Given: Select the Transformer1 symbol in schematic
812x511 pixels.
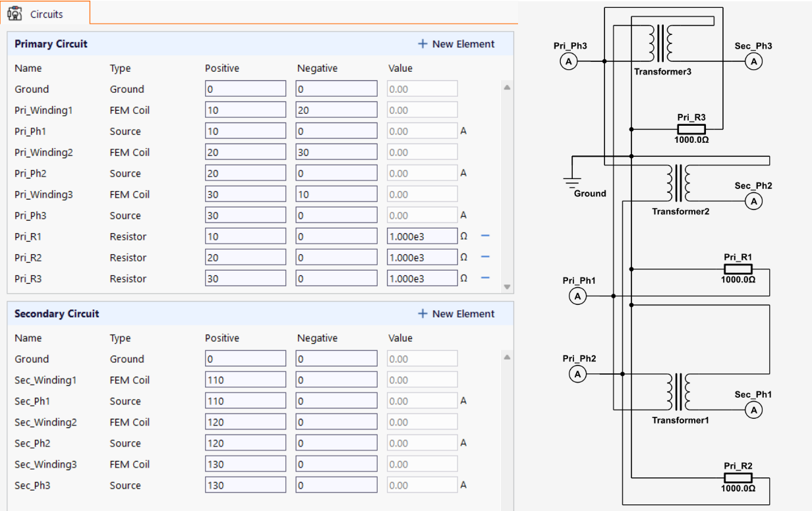Looking at the screenshot, I should point(680,392).
